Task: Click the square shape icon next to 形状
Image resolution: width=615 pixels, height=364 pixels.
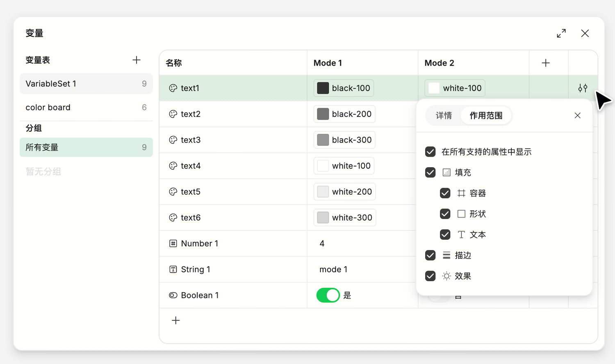Action: pos(461,214)
